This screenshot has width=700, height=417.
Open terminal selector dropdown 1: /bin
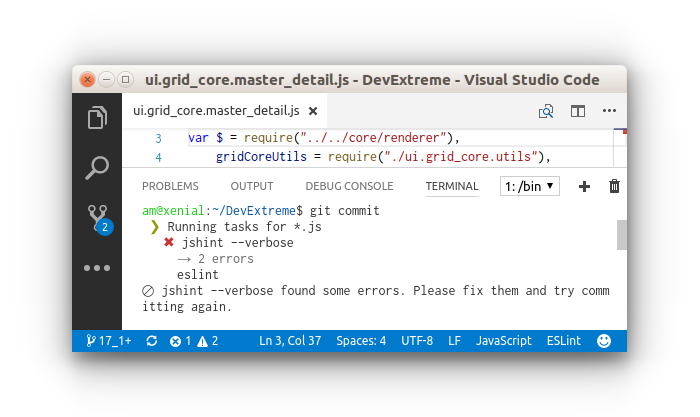click(530, 186)
